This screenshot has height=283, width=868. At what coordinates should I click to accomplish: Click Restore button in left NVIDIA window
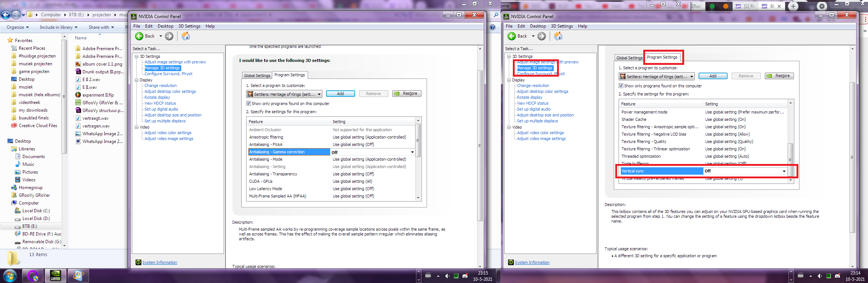click(x=407, y=94)
